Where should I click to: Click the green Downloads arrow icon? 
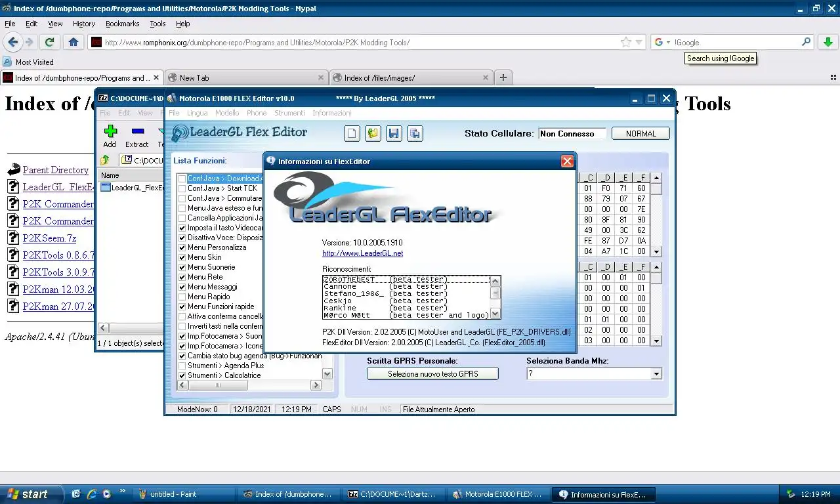click(828, 42)
